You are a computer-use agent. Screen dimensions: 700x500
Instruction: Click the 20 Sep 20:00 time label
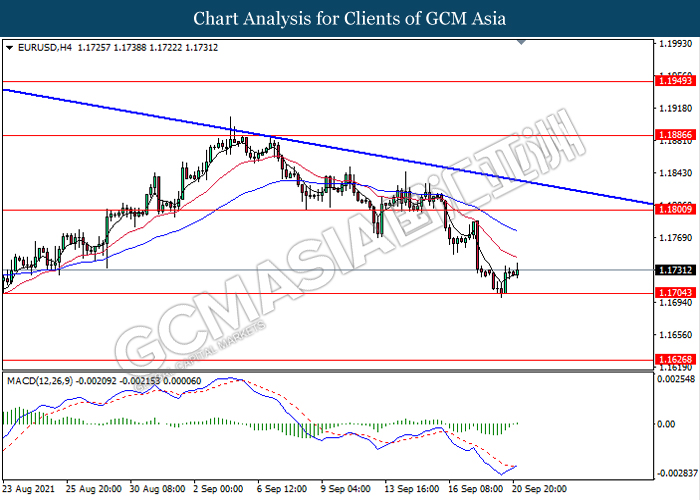(x=539, y=489)
